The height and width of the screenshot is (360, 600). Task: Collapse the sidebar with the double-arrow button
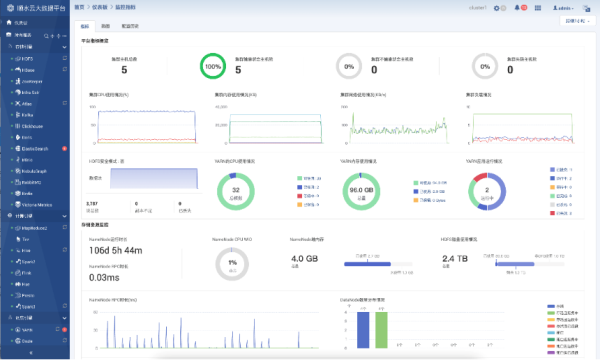click(31, 353)
